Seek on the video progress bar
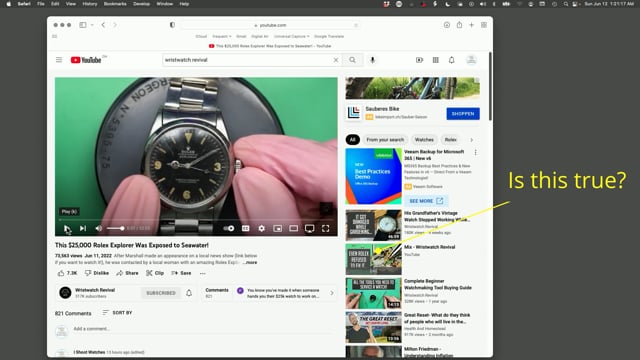640x360 pixels. (196, 220)
